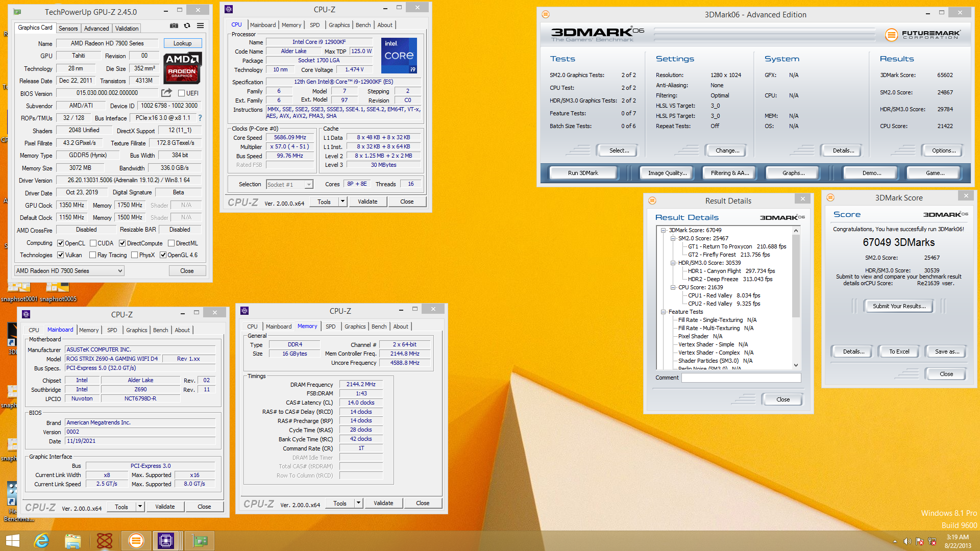This screenshot has width=980, height=551.
Task: Click volume speaker tray icon
Action: pos(907,541)
